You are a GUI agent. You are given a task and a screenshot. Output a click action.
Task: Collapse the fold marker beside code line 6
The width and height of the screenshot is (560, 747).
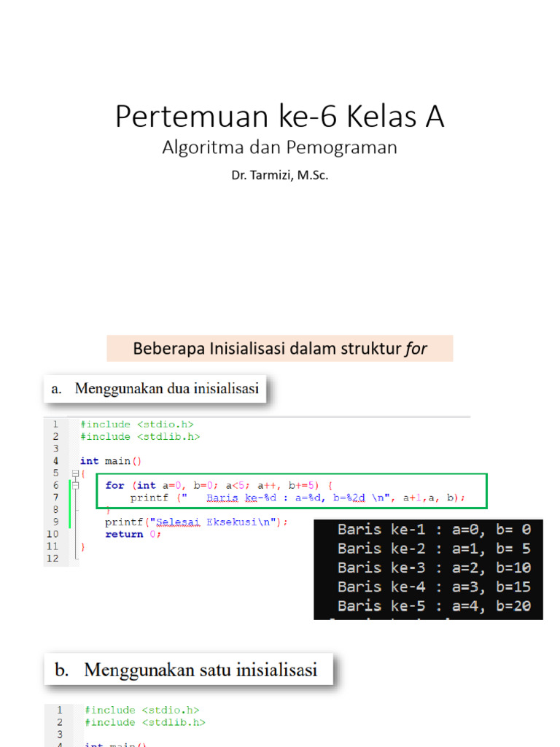(x=75, y=485)
